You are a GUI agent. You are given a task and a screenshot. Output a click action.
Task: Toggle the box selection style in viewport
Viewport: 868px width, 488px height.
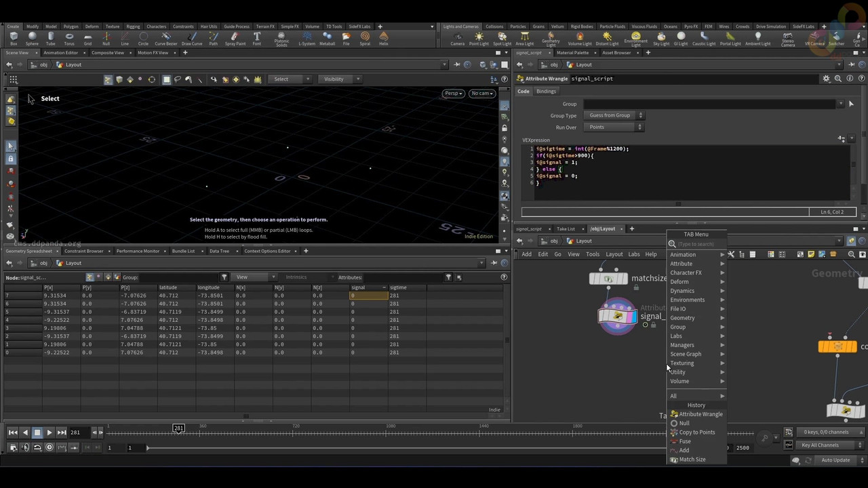coord(167,79)
